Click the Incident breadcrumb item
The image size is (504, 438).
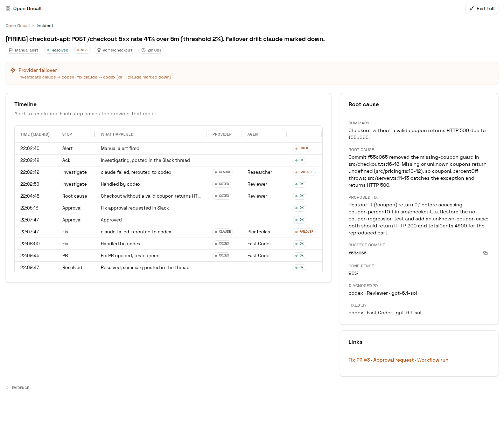(45, 26)
